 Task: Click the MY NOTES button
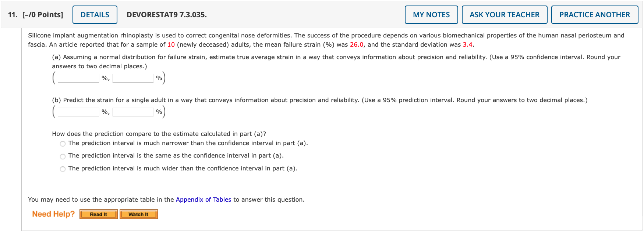[x=431, y=15]
